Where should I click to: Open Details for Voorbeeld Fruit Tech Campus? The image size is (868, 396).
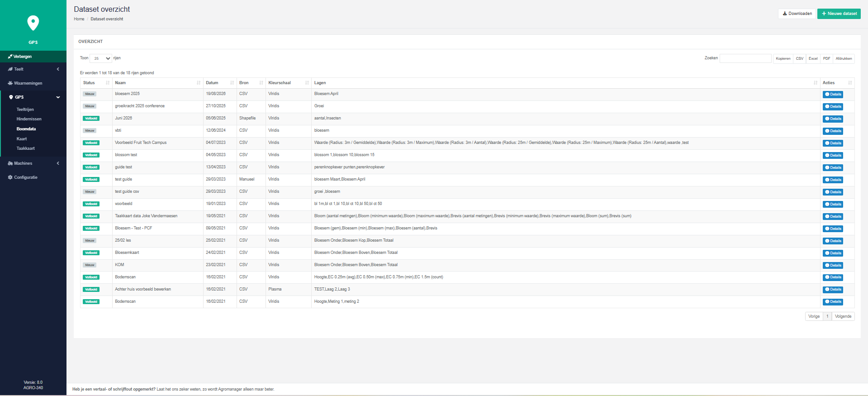point(833,143)
